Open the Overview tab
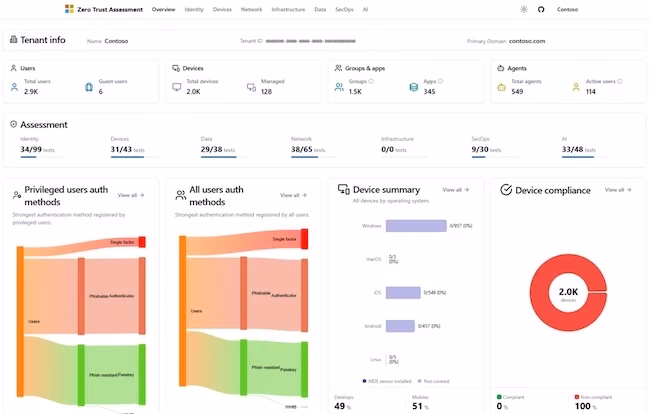Image resolution: width=650 pixels, height=414 pixels. point(163,9)
